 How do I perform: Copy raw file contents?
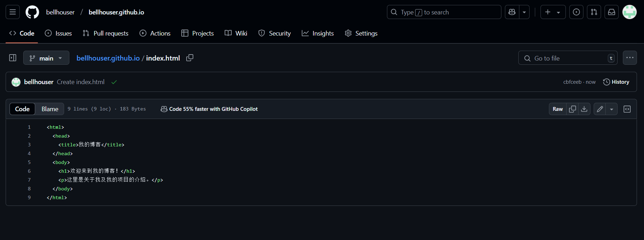pyautogui.click(x=573, y=109)
